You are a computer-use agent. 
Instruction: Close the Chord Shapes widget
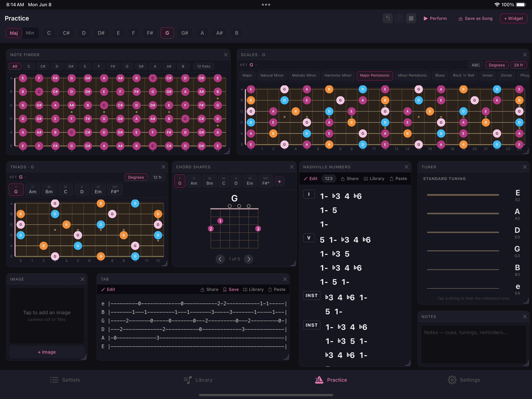point(292,167)
